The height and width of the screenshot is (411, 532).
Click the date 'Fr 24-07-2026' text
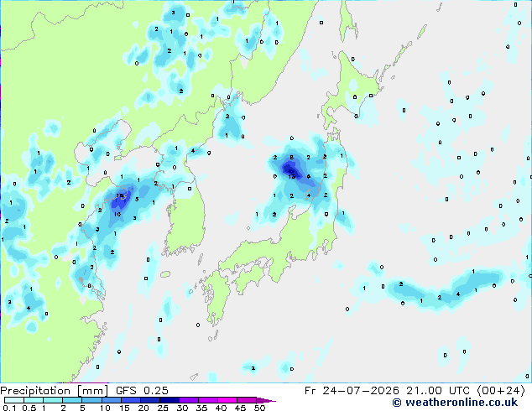click(x=352, y=391)
